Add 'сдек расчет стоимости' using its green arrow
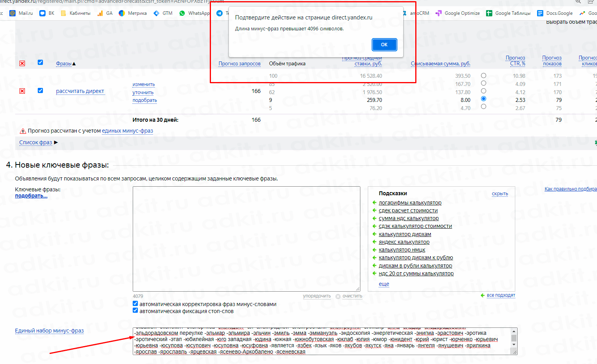597x364 pixels. (x=374, y=210)
